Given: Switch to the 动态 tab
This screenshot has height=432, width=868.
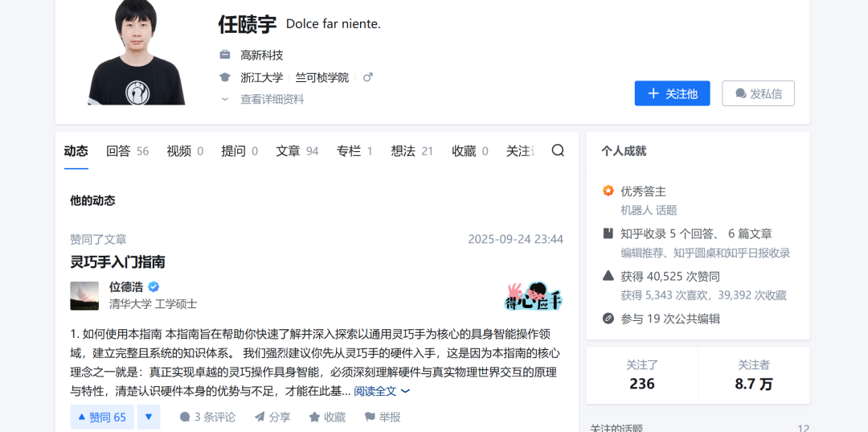Looking at the screenshot, I should point(76,150).
